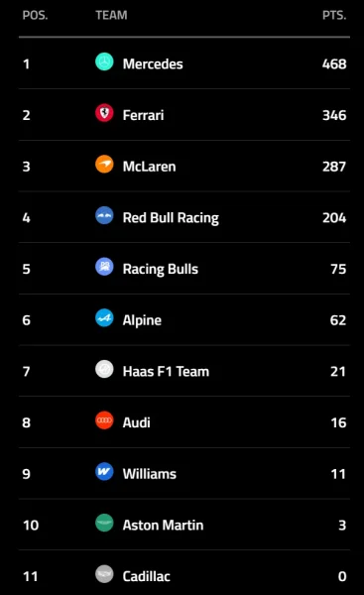Screen dimensions: 364x595
Task: Select the blue Williams W logo
Action: (104, 471)
